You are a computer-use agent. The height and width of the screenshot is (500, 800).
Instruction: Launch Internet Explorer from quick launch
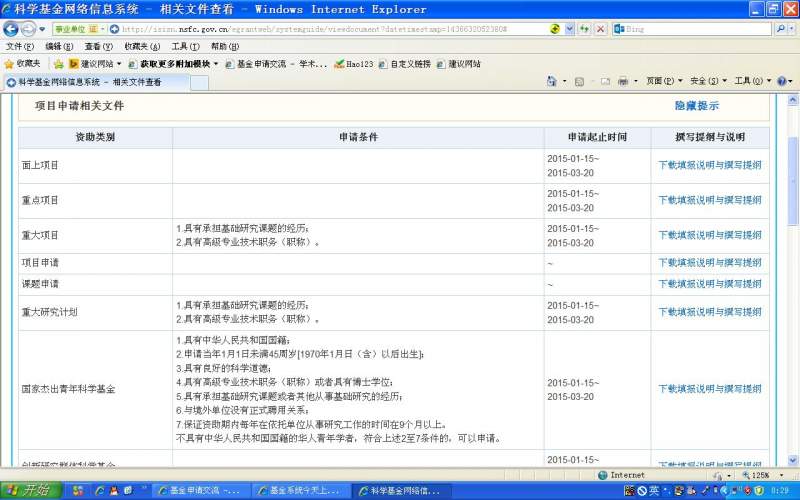point(100,491)
